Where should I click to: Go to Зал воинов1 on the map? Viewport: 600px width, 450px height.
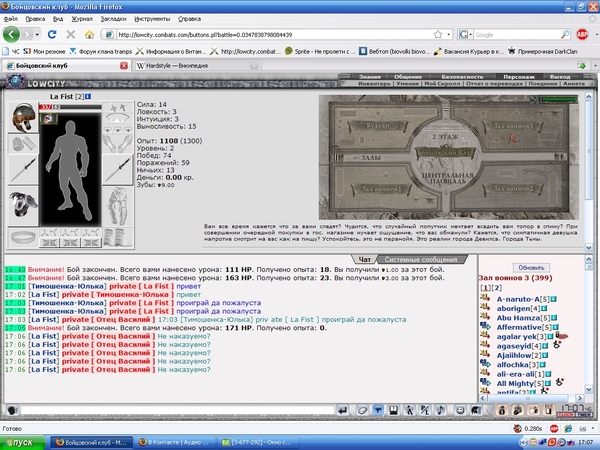381,189
